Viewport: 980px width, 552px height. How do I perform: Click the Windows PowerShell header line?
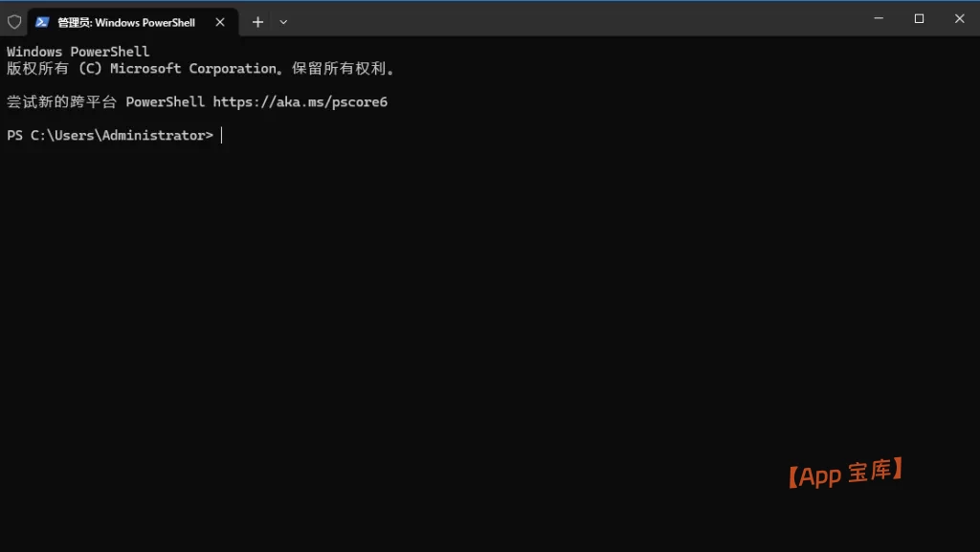tap(78, 52)
